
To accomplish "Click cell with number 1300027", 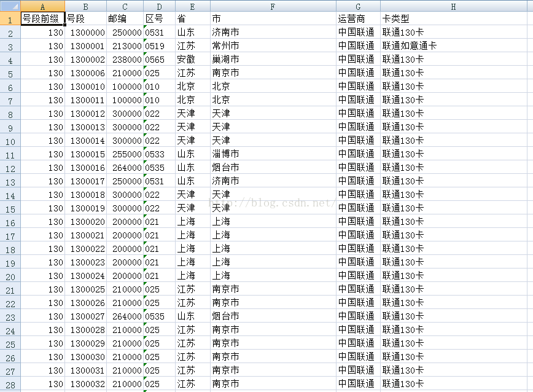I will coord(86,316).
